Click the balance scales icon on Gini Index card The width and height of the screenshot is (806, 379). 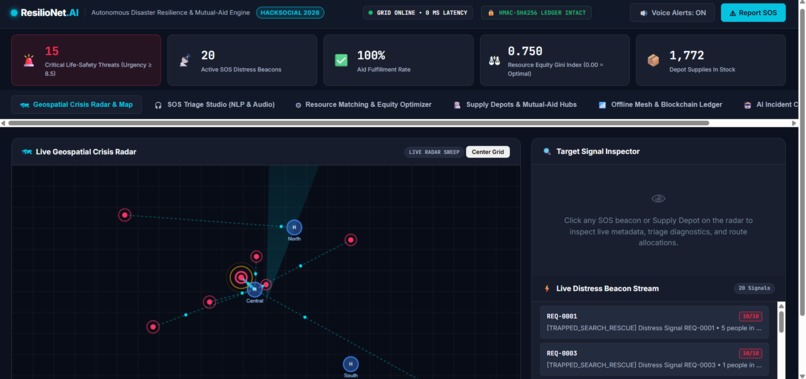point(494,60)
